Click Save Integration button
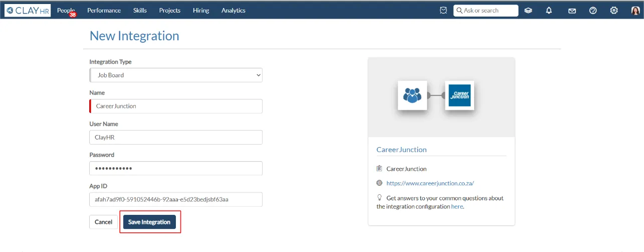This screenshot has height=252, width=644. tap(149, 222)
